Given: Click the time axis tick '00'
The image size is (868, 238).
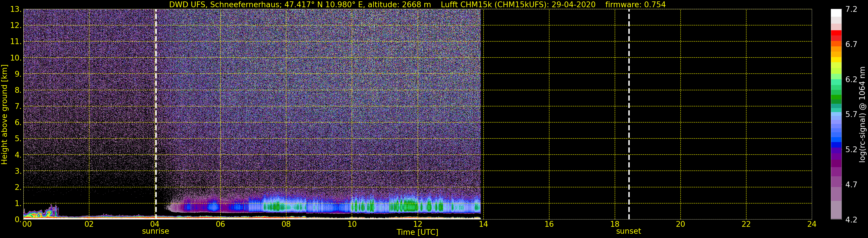Looking at the screenshot, I should (27, 224).
